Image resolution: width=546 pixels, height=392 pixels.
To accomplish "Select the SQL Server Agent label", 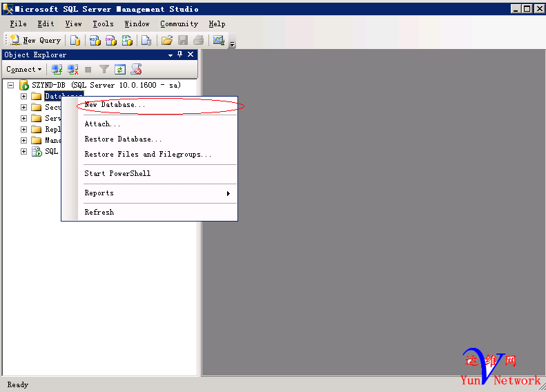I will click(x=52, y=151).
